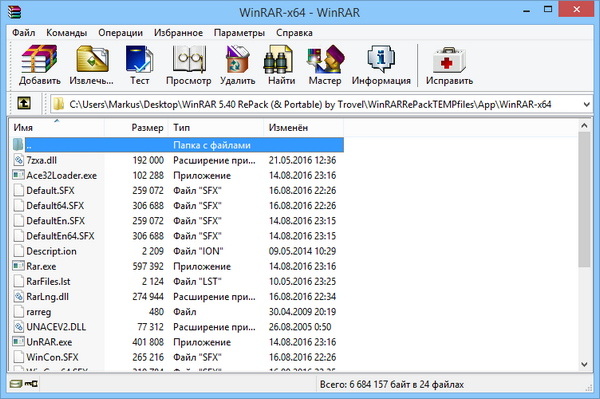
Task: Click size value 192 000
Action: tap(148, 160)
